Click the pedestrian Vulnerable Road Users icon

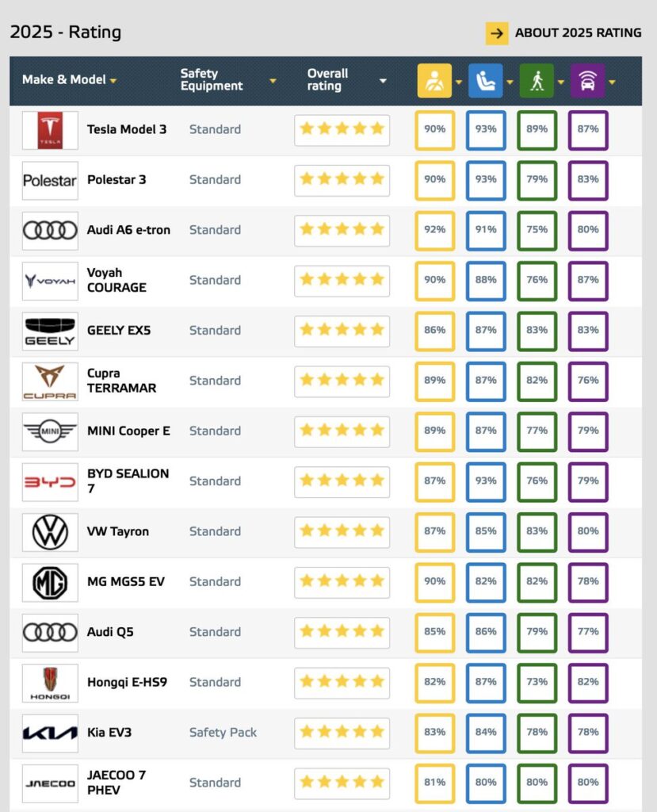pos(537,80)
